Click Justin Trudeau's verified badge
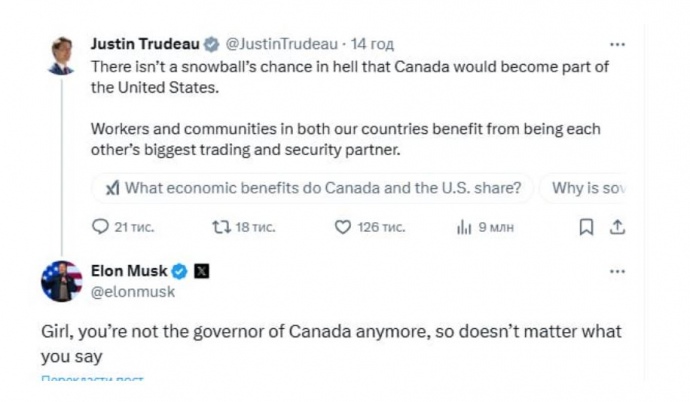This screenshot has height=402, width=690. (x=212, y=44)
